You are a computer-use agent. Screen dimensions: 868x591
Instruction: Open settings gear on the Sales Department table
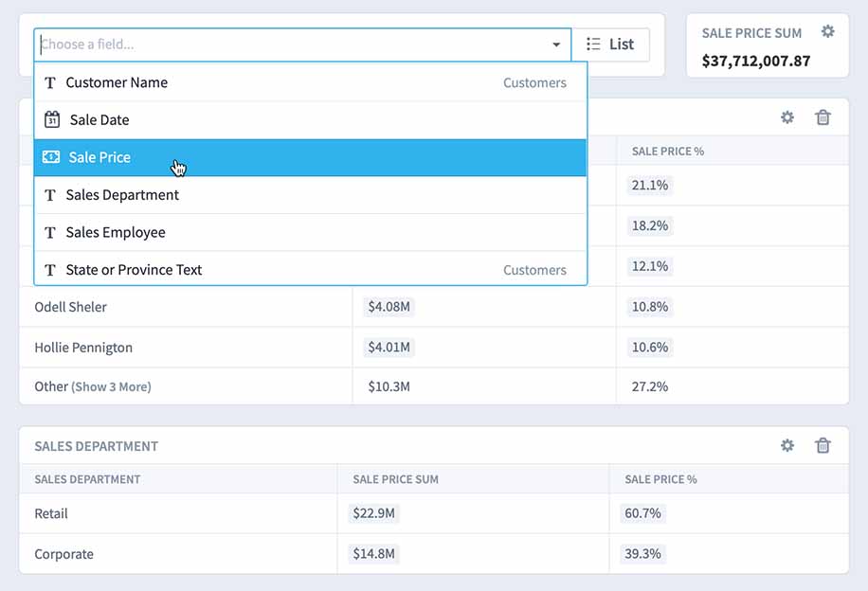787,445
